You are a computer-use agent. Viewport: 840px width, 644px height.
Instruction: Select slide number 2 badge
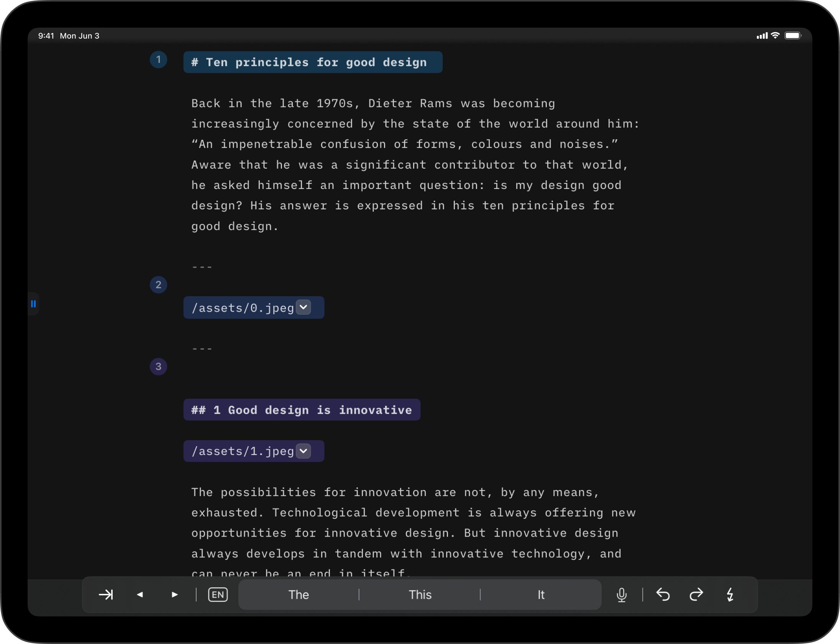tap(158, 285)
